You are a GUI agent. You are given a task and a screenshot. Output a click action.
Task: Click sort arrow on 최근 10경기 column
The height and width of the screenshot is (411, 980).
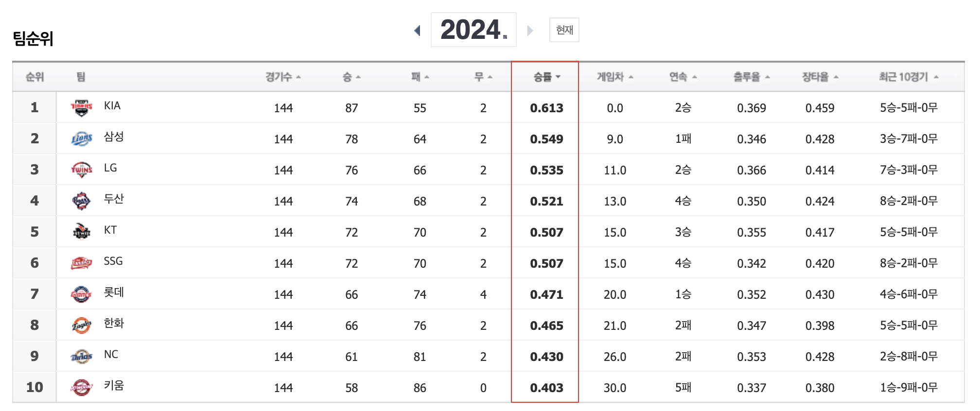pyautogui.click(x=936, y=76)
